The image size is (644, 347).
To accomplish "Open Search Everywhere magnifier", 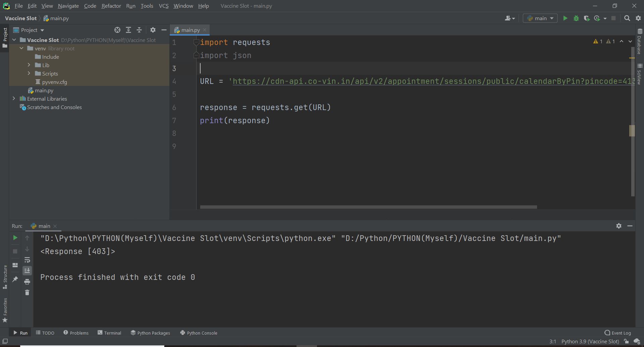I will pos(627,18).
